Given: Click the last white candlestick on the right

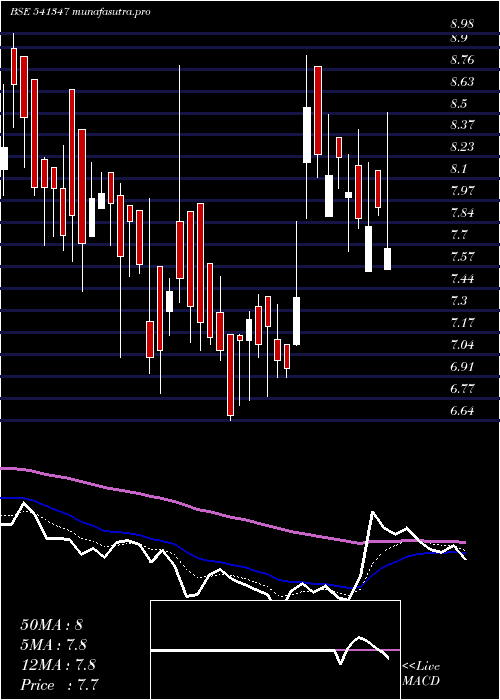Looking at the screenshot, I should click(387, 259).
